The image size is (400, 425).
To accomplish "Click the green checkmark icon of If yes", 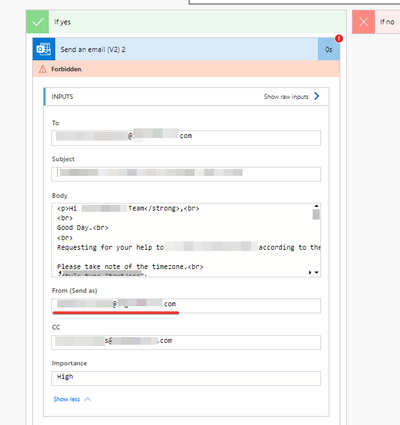I will click(x=38, y=22).
